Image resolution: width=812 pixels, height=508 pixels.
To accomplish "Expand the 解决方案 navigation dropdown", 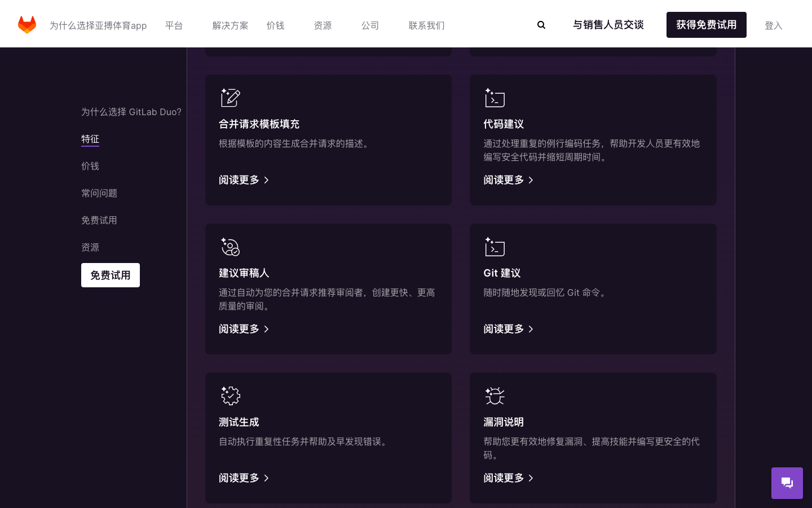I will pyautogui.click(x=230, y=25).
